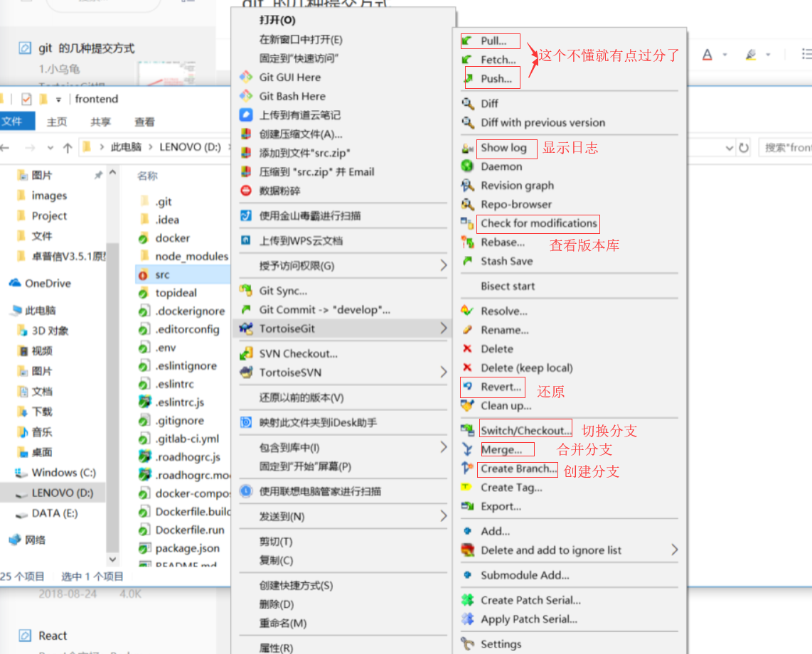Open the quick access toolbar customize dropdown
The image size is (812, 654).
[x=58, y=100]
